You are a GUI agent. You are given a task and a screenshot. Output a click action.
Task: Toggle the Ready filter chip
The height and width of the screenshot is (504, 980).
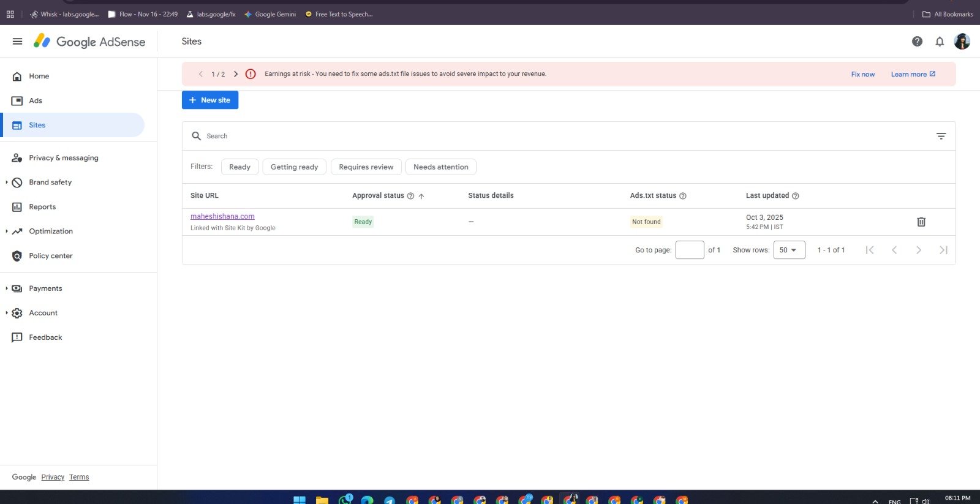coord(239,167)
